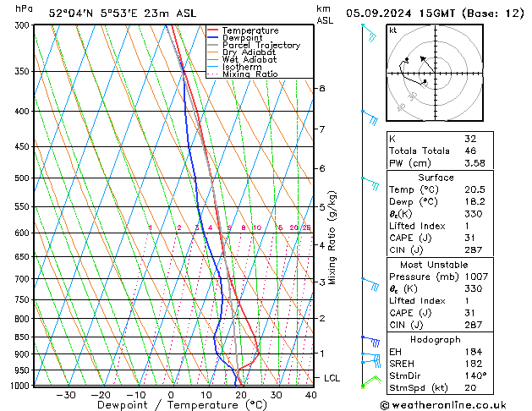Click the surface Dewp value '18.2'

474,201
